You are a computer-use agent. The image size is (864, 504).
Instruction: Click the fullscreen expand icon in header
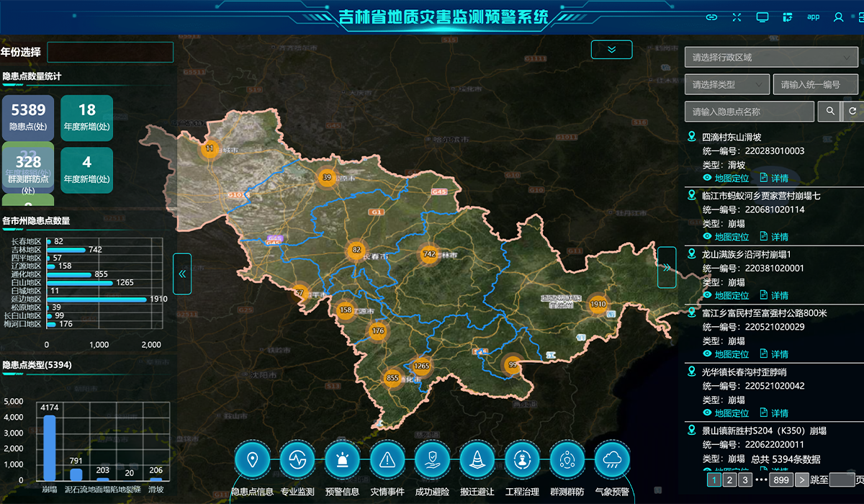click(x=737, y=17)
